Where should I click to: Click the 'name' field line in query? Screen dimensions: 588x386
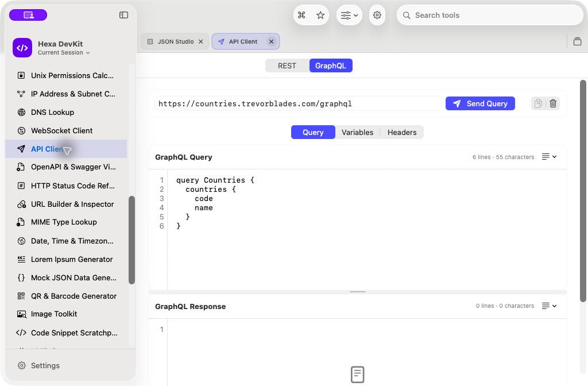[204, 208]
